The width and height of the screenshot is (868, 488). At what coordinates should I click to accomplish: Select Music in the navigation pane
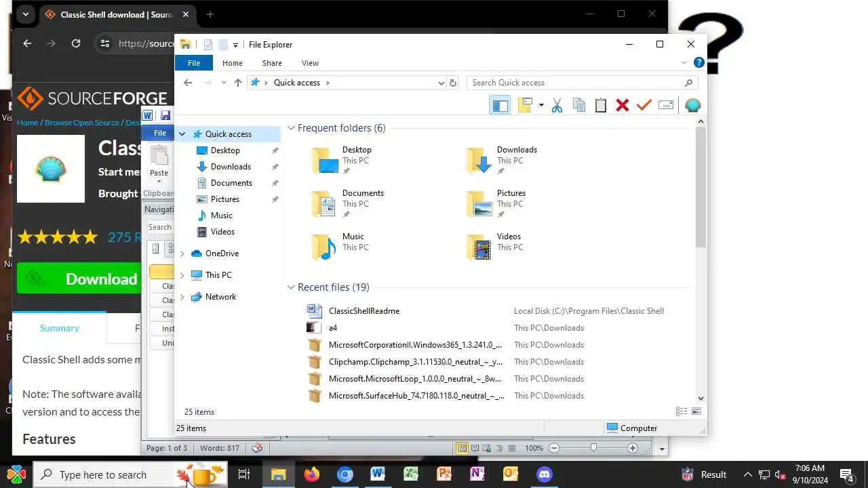[x=222, y=216]
